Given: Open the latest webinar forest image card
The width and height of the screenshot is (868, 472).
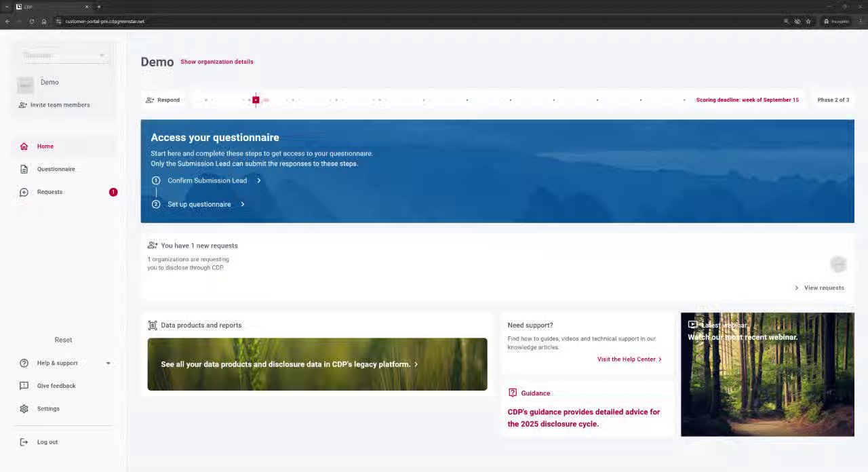Looking at the screenshot, I should coord(767,374).
